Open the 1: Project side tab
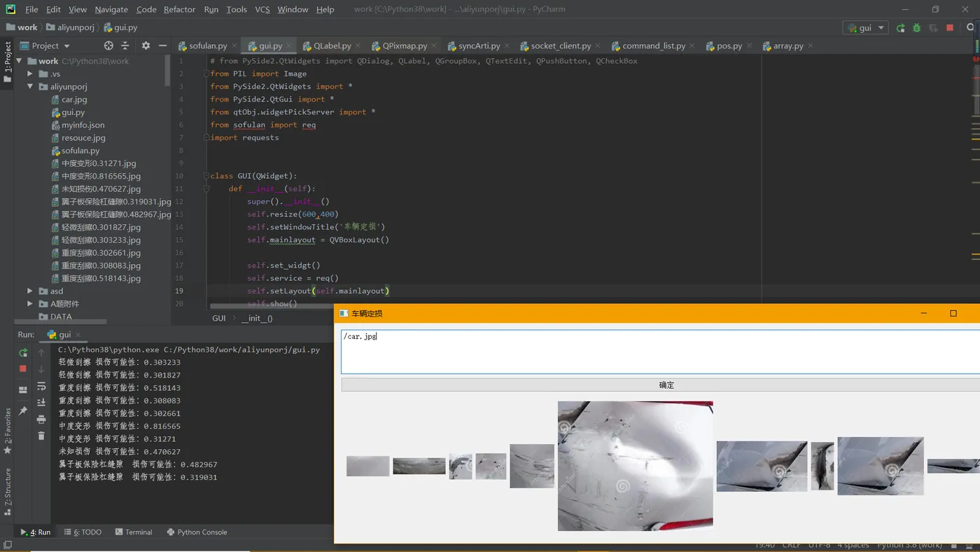This screenshot has height=552, width=980. coord(8,62)
